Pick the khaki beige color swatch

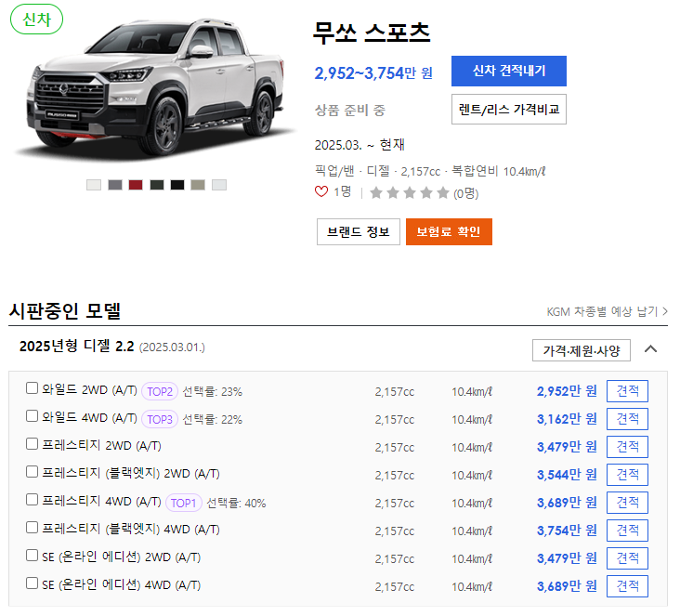coord(198,185)
